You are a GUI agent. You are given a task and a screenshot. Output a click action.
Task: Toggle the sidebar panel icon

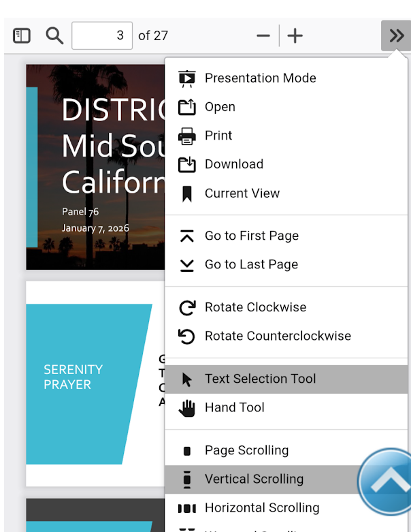tap(22, 35)
